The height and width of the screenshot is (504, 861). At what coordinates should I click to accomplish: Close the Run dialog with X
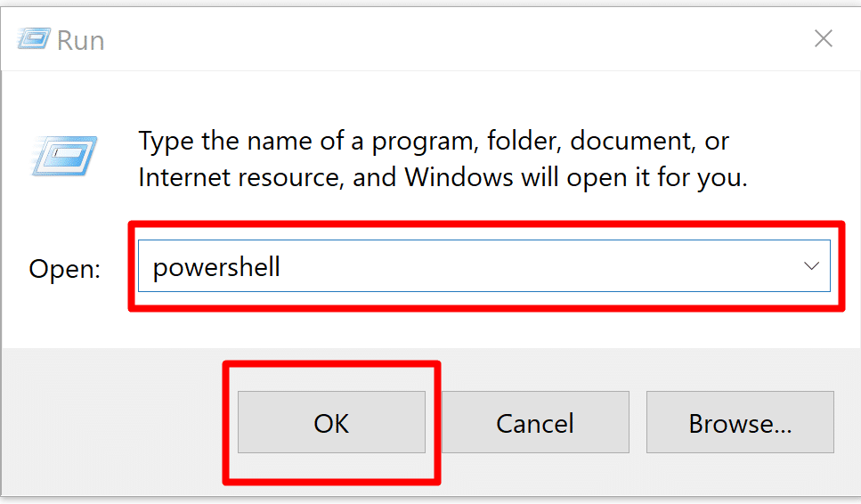coord(824,38)
